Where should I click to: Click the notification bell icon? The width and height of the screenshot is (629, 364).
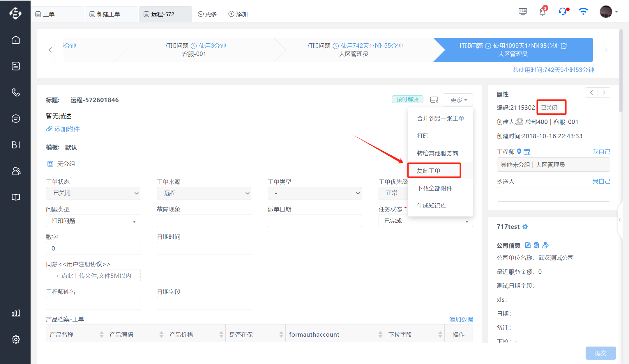tap(543, 12)
